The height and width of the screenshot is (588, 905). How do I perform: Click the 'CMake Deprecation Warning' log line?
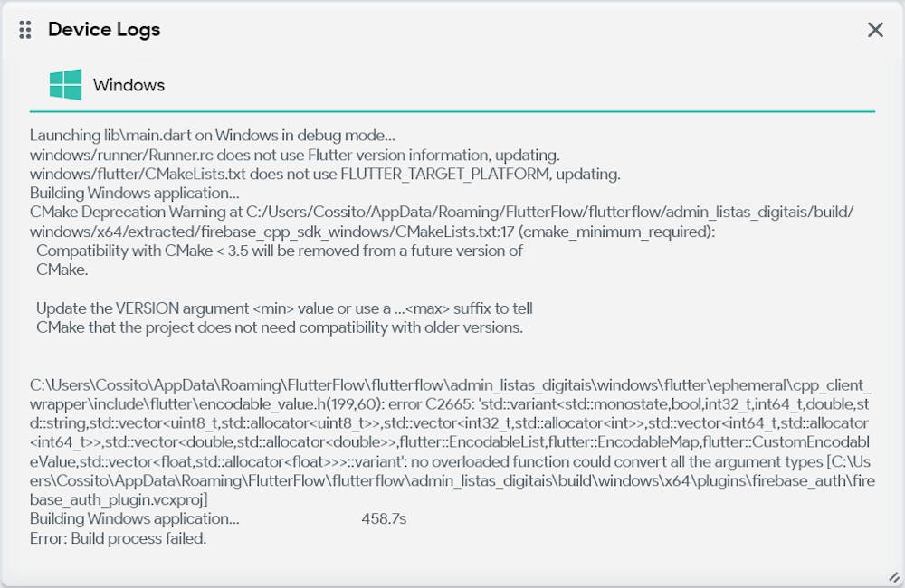pos(442,212)
